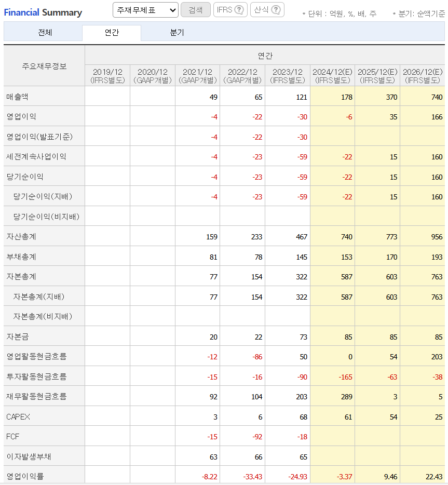Click 자산총계 value 956 for 2026/12(E)

point(437,237)
